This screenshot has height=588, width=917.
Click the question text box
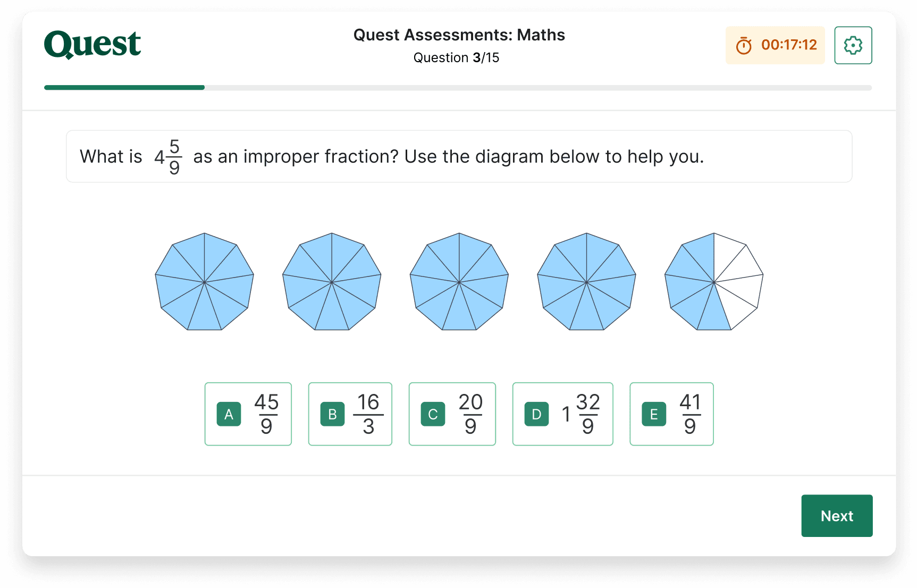pyautogui.click(x=458, y=156)
